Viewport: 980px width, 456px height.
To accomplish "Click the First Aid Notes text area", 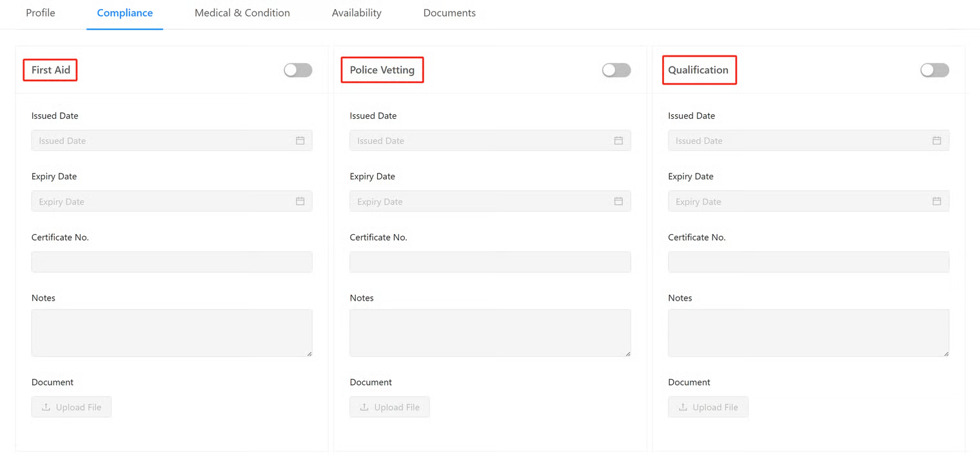I will (171, 333).
